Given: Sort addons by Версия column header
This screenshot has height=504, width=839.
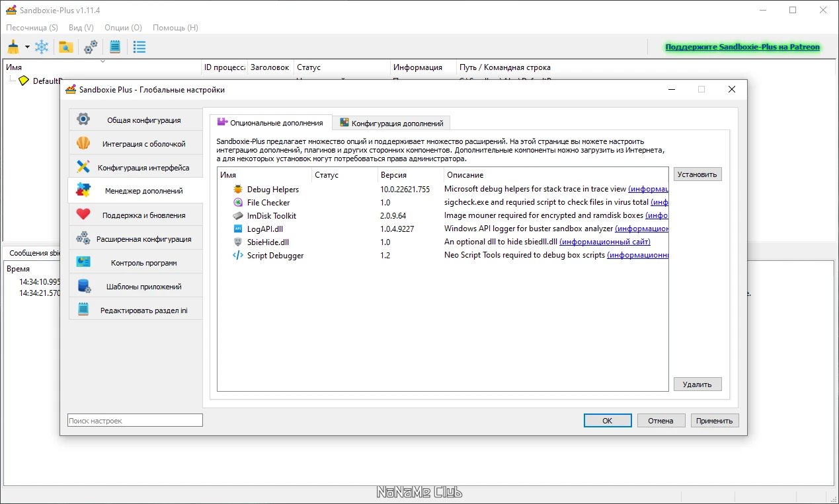Looking at the screenshot, I should [411, 175].
